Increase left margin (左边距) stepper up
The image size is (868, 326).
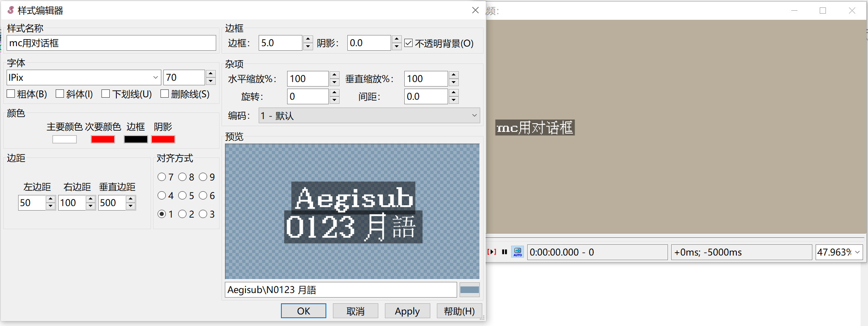coord(50,199)
